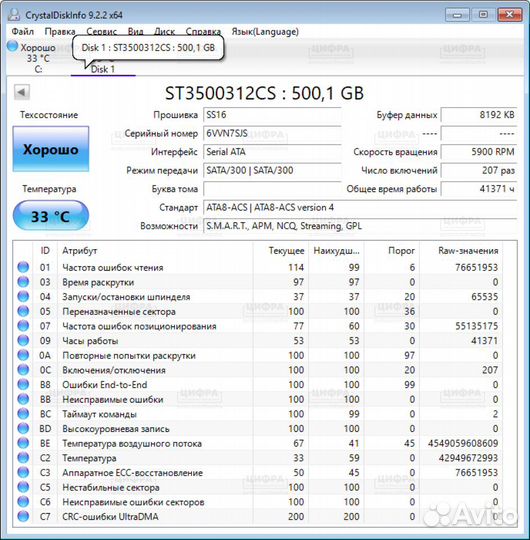Image resolution: width=530 pixels, height=540 pixels.
Task: Click the Общее время работы value 41371 ч
Action: tap(479, 189)
